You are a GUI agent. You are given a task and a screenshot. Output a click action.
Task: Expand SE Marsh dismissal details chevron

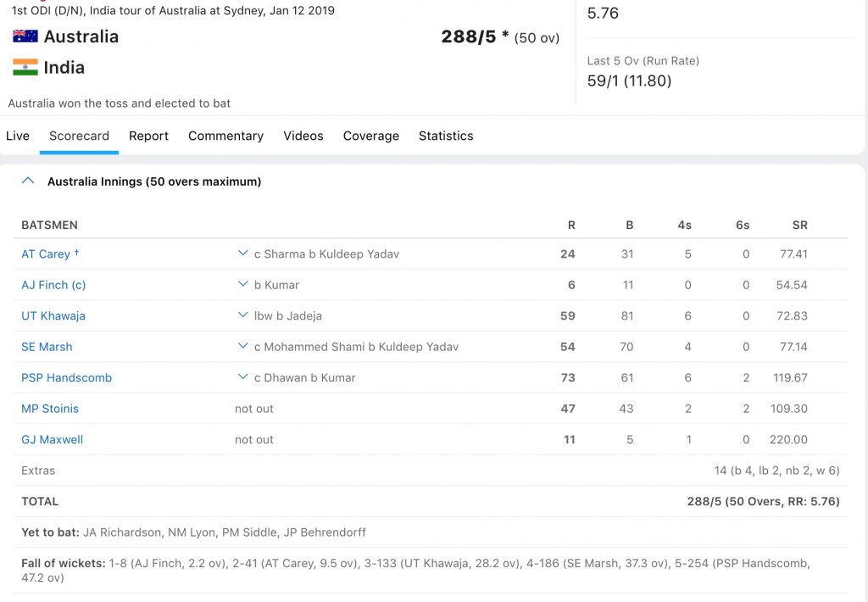point(242,346)
